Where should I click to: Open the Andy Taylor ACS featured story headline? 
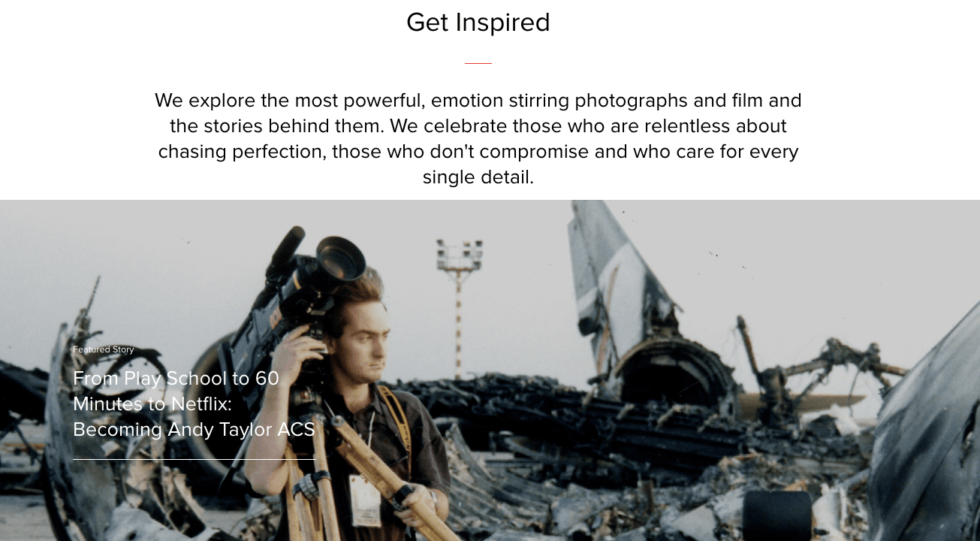pos(194,404)
